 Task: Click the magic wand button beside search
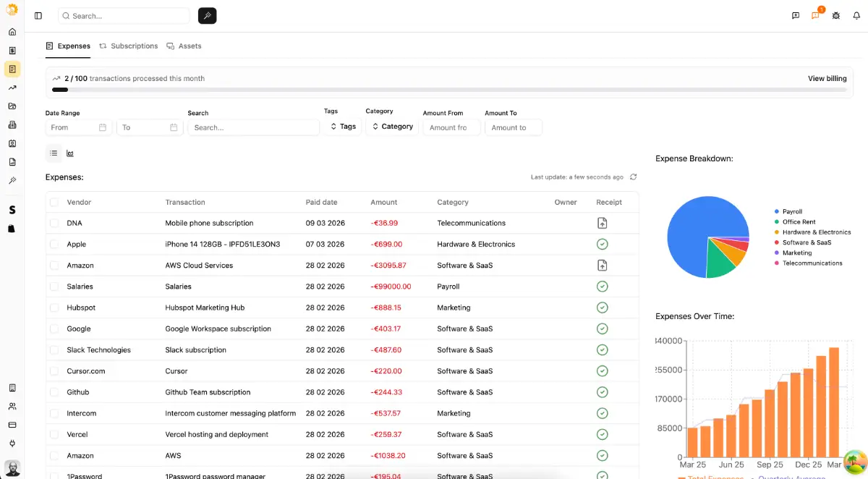pyautogui.click(x=207, y=16)
